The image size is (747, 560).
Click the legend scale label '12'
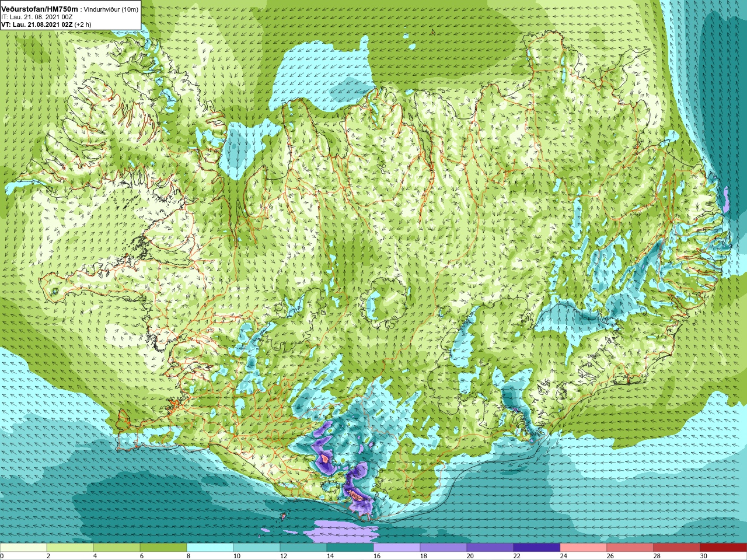point(284,556)
